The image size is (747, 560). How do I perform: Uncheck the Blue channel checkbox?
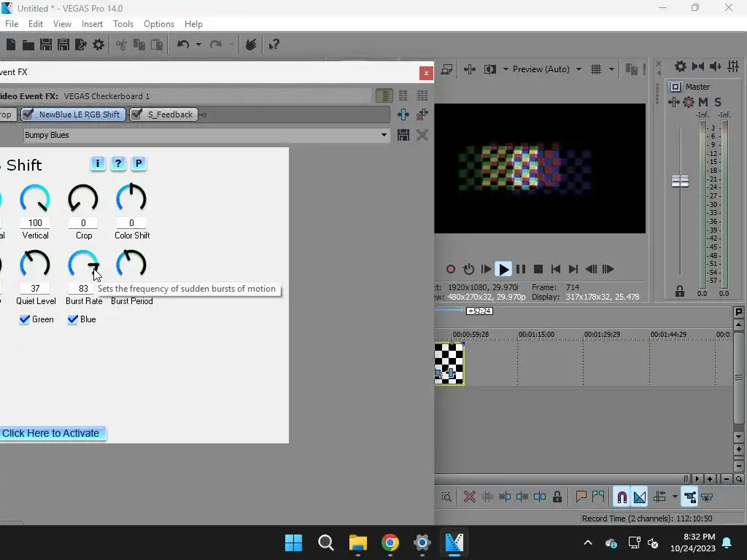(72, 319)
